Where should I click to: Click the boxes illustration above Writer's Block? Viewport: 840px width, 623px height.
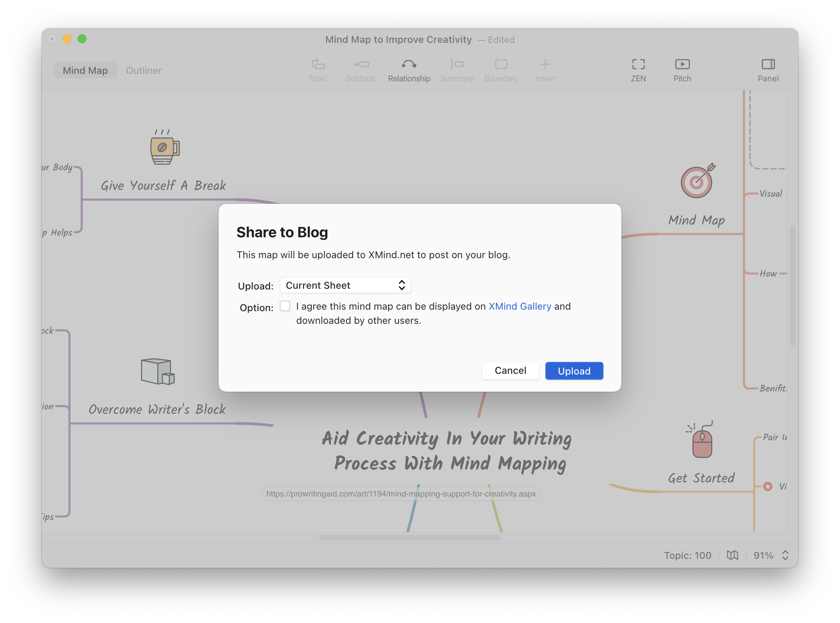click(158, 372)
